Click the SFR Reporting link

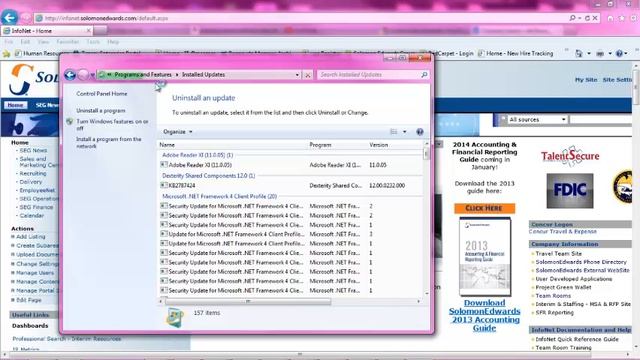(x=554, y=313)
